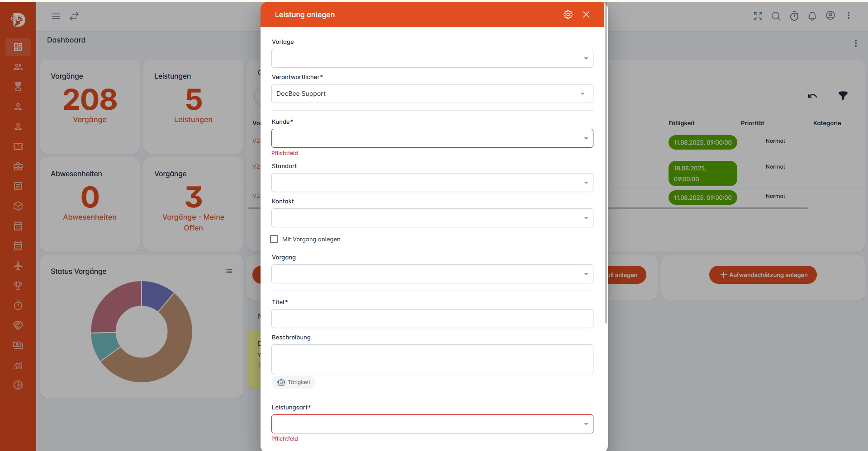Open the Vorlage dropdown

[432, 58]
